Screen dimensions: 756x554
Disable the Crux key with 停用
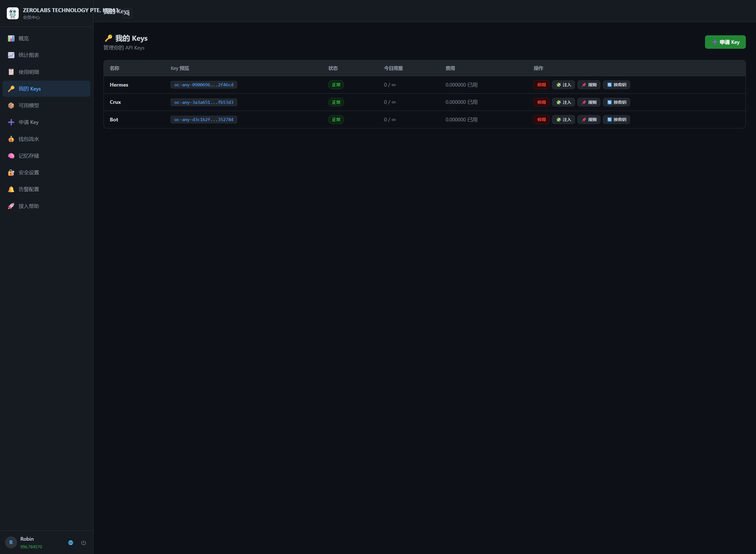[541, 102]
